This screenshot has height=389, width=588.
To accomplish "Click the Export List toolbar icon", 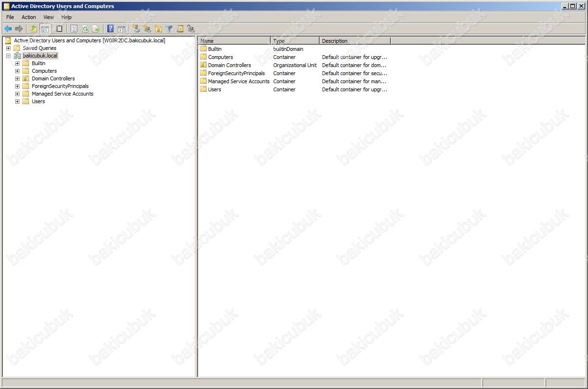I will (x=96, y=29).
